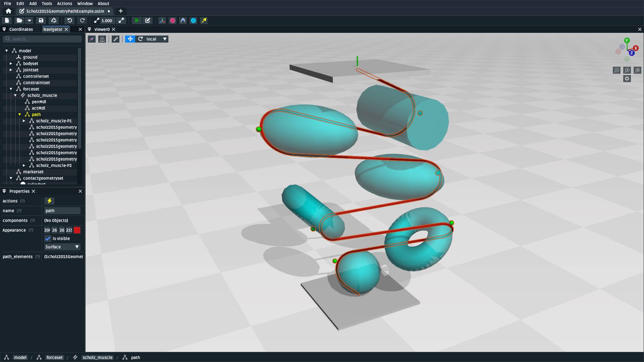Image resolution: width=644 pixels, height=362 pixels.
Task: Select the ruler measure tool
Action: [115, 39]
